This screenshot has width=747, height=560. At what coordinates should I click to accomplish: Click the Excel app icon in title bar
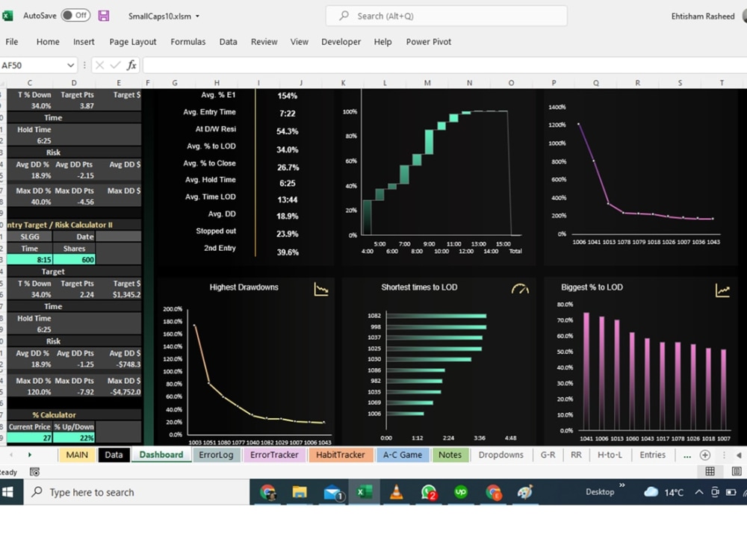[7, 16]
